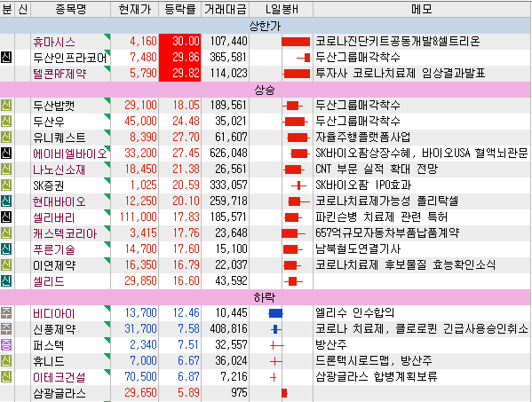Select the stock name 두산인프라코어
The image size is (532, 402).
coord(70,58)
